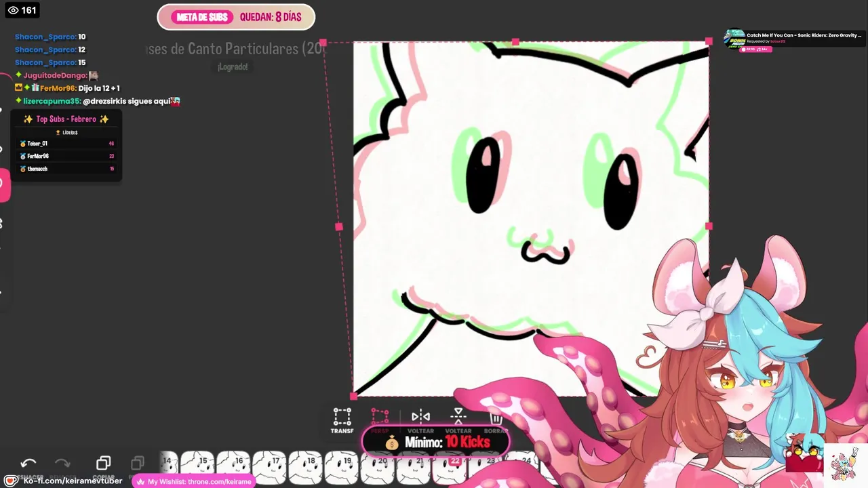Flip horizontally with the first Voltear icon
The height and width of the screenshot is (488, 868).
point(420,416)
